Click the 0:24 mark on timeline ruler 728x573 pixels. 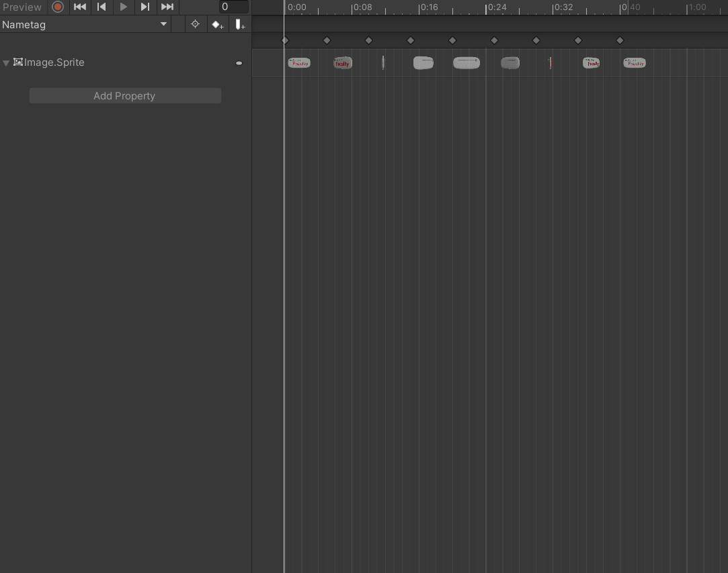(486, 7)
